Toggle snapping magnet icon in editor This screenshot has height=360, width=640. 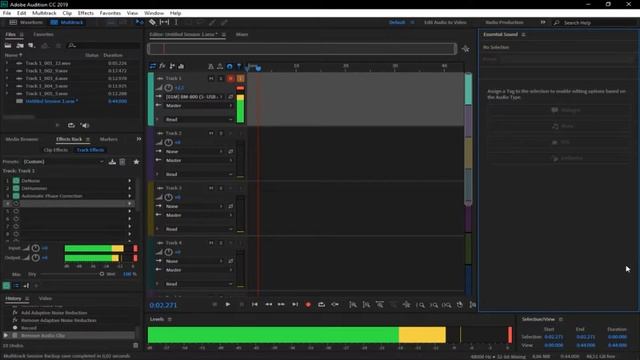pyautogui.click(x=229, y=66)
